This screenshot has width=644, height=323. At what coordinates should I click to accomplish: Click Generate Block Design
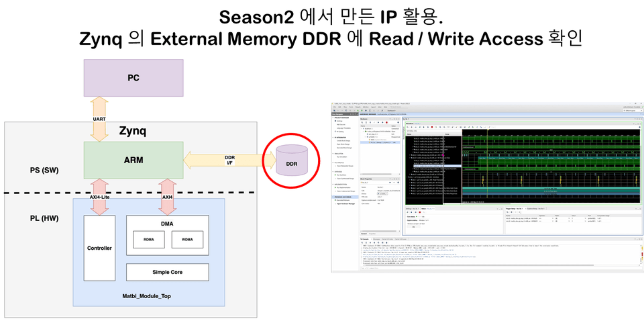point(344,148)
